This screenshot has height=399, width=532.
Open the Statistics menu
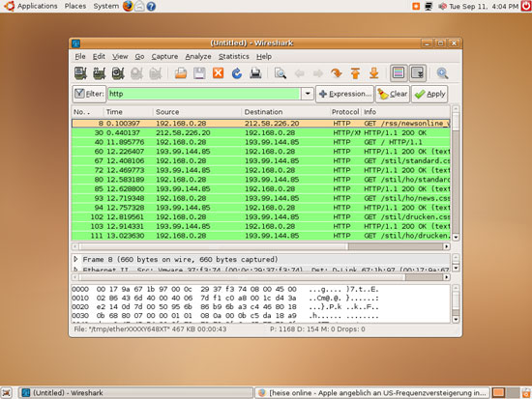click(x=234, y=57)
